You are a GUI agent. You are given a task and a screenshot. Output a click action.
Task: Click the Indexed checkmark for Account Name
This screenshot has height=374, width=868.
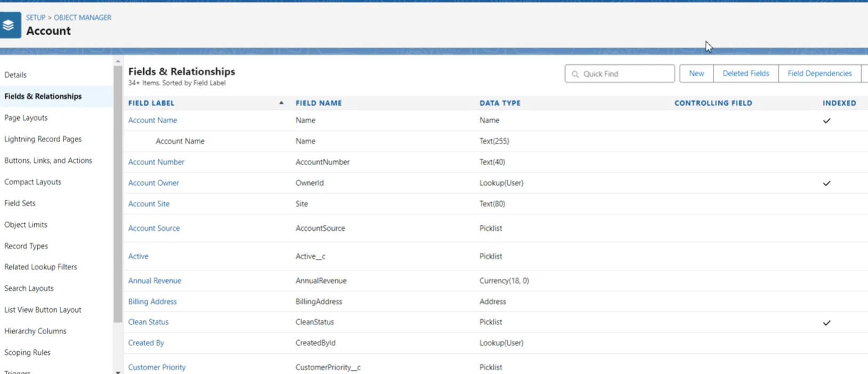826,120
